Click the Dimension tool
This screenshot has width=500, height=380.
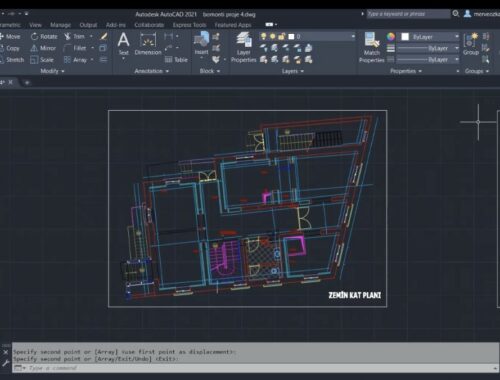[148, 44]
